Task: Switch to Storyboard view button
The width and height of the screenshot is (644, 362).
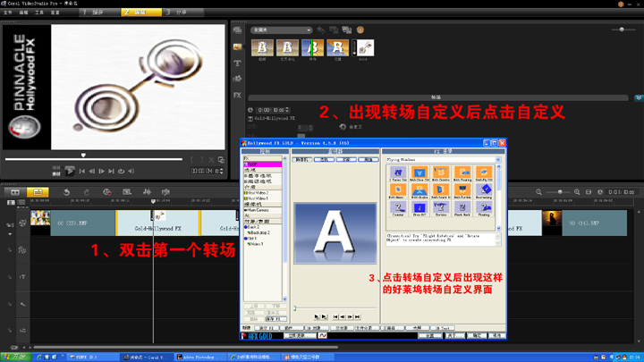Action: (15, 192)
